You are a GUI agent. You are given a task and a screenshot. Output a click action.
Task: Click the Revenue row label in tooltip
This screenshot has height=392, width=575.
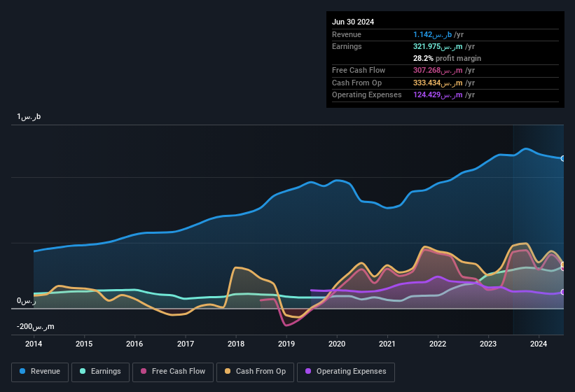[347, 34]
